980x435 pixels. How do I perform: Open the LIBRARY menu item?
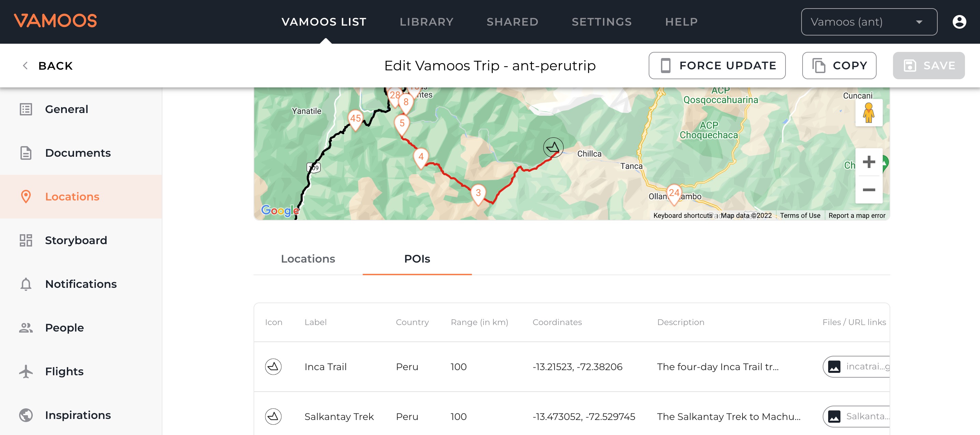tap(426, 22)
